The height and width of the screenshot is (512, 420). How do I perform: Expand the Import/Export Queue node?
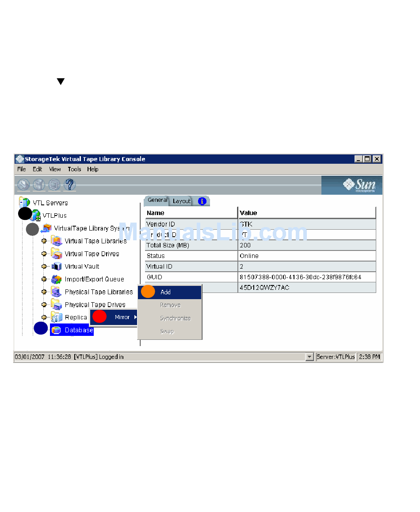[44, 279]
